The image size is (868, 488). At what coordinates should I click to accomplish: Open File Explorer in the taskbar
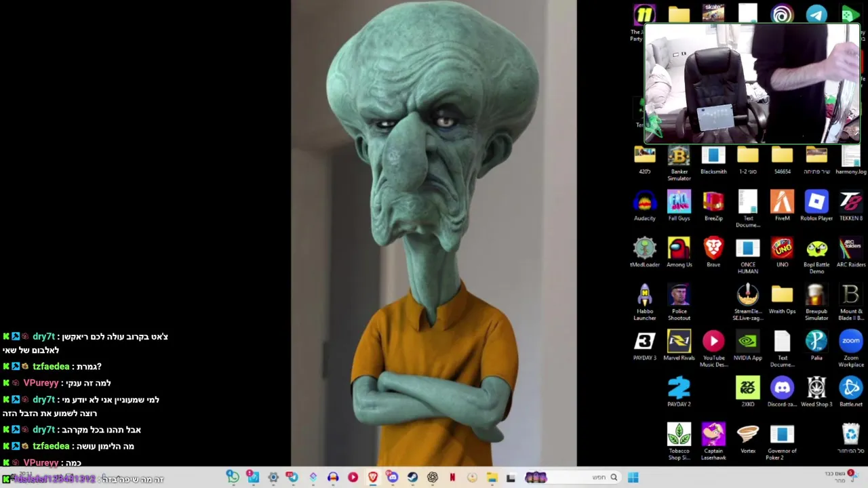pyautogui.click(x=492, y=478)
